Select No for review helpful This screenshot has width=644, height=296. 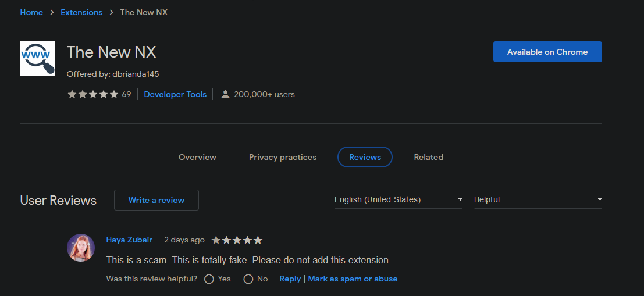click(x=248, y=279)
